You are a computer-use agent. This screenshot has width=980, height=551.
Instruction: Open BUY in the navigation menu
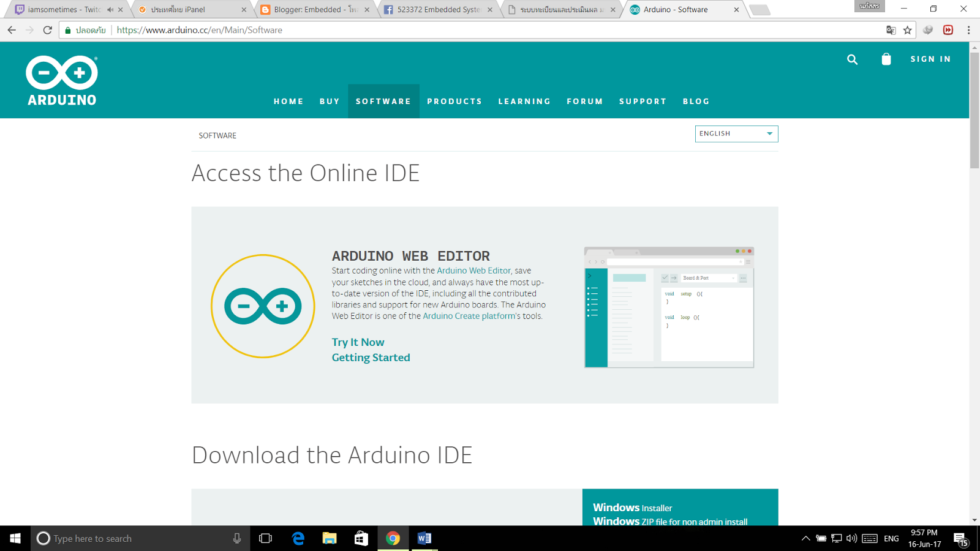point(330,102)
